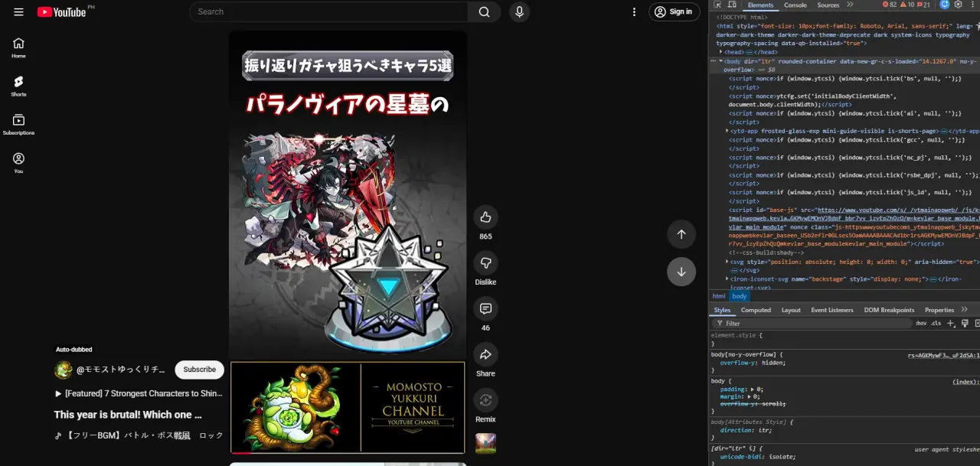Open the channel avatar of the Short

(63, 370)
